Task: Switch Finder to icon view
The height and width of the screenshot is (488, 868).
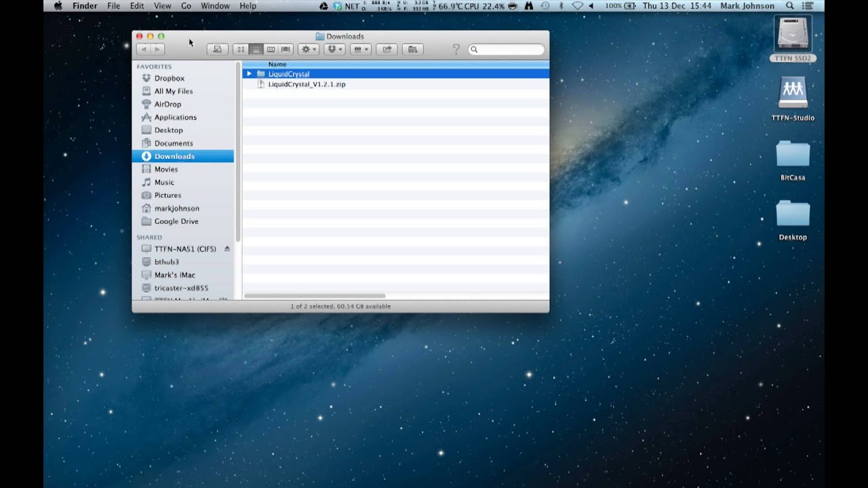Action: pyautogui.click(x=241, y=49)
